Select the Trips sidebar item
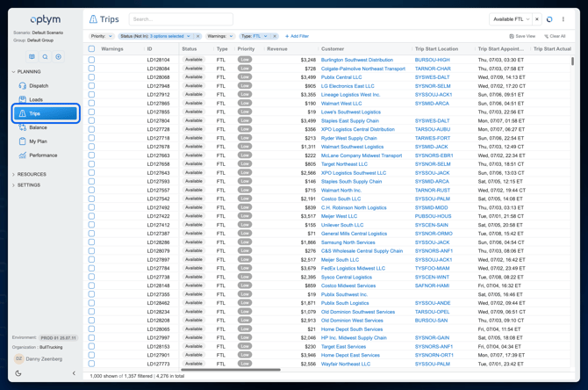Image resolution: width=588 pixels, height=390 pixels. [x=46, y=113]
